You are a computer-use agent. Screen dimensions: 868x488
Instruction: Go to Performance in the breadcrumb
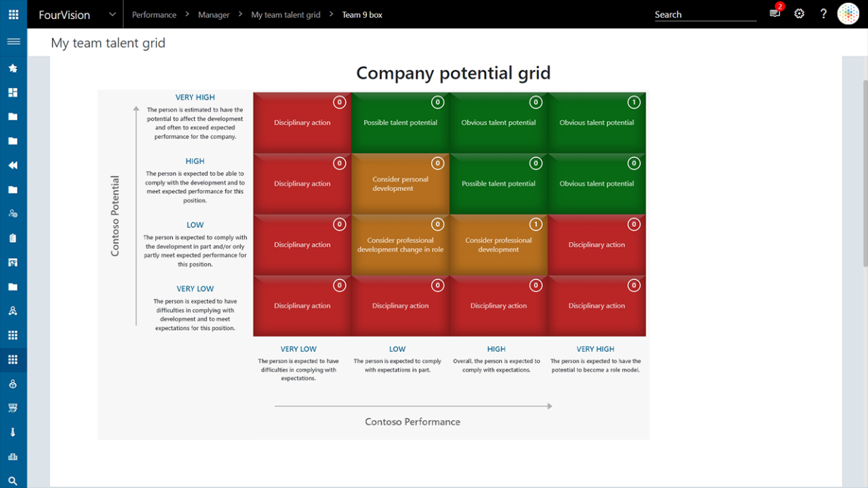click(x=154, y=14)
